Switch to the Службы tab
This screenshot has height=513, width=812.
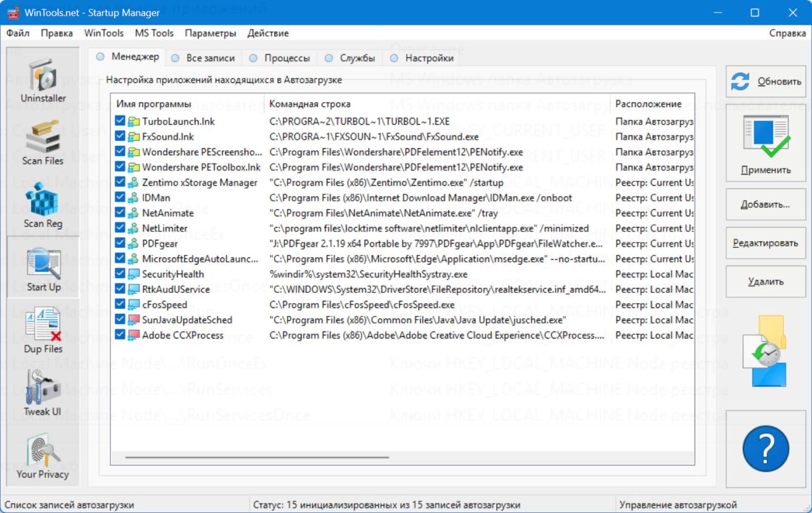351,58
